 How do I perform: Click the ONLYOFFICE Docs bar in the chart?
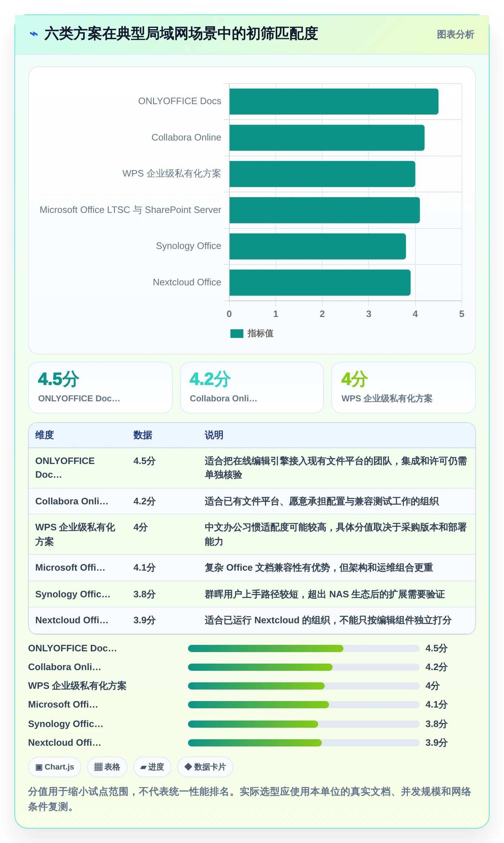pos(334,102)
